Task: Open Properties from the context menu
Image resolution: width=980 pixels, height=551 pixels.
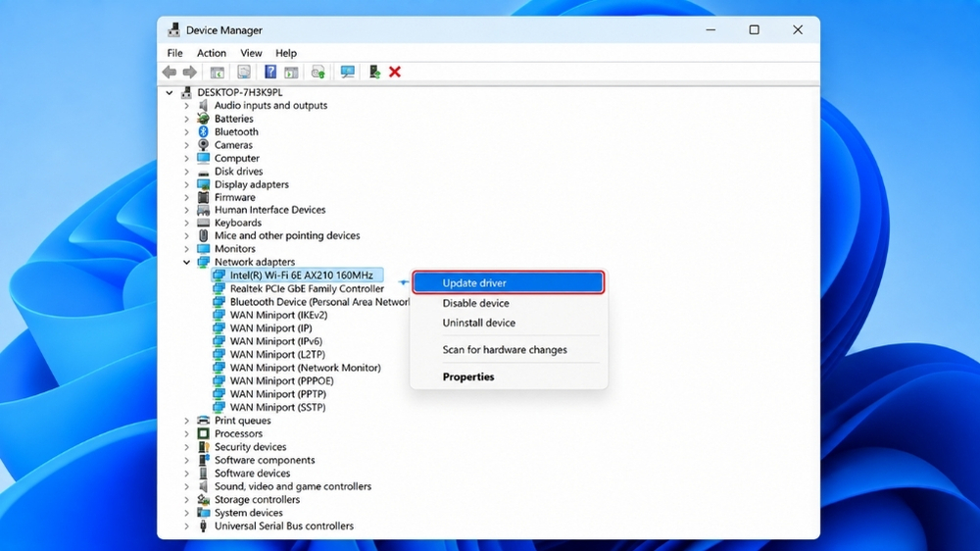Action: (x=508, y=376)
